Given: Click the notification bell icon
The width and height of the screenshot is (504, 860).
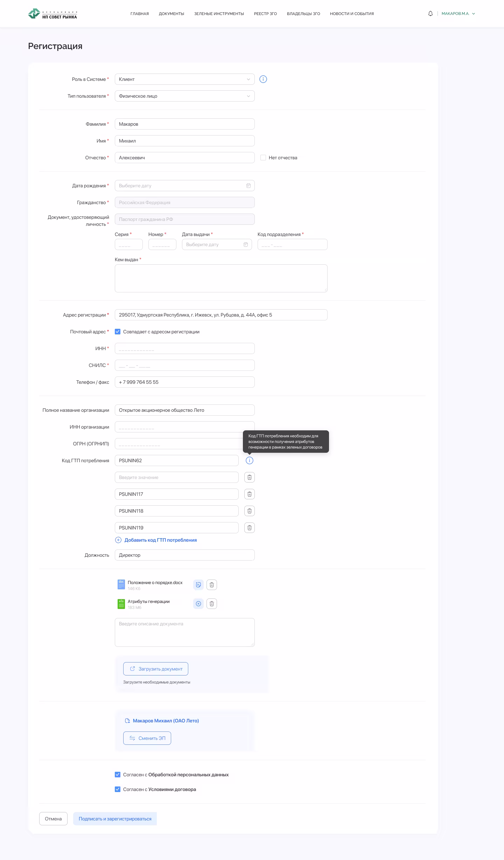Looking at the screenshot, I should [430, 14].
